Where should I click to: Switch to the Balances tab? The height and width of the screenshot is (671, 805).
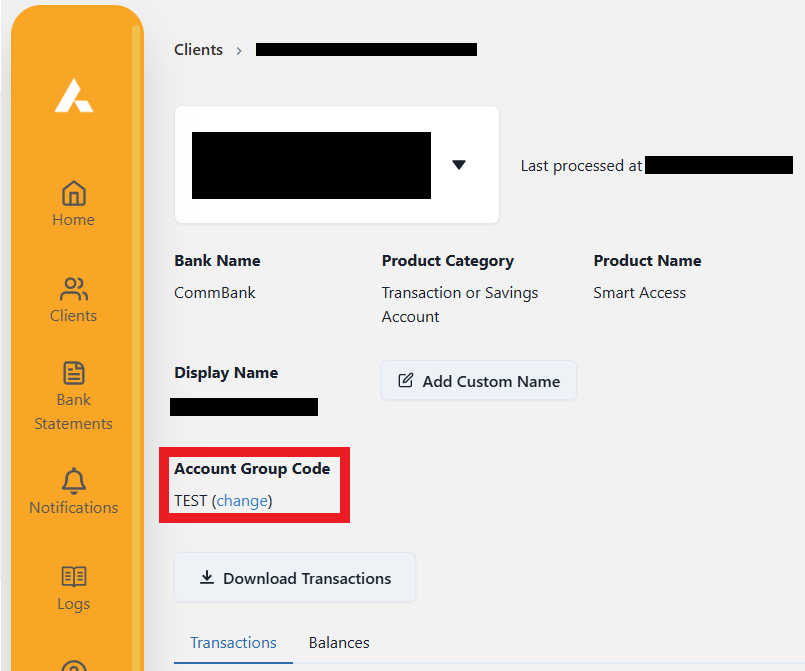point(339,643)
